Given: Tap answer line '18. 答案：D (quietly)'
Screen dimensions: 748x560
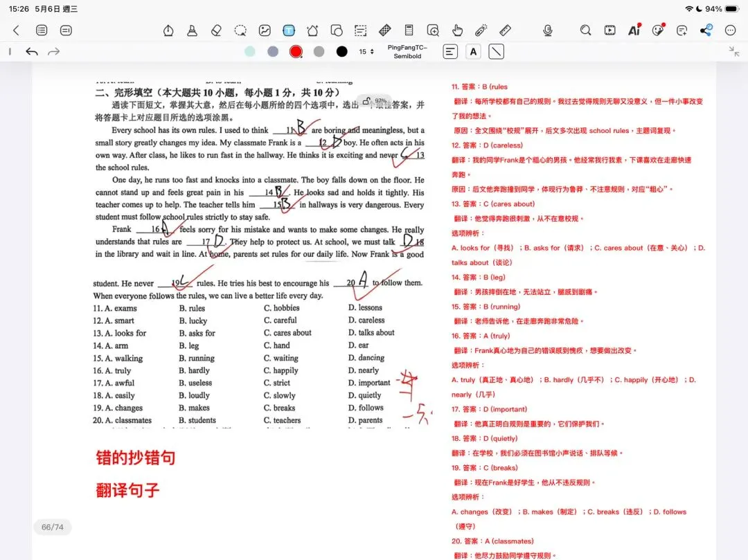Looking at the screenshot, I should (484, 438).
